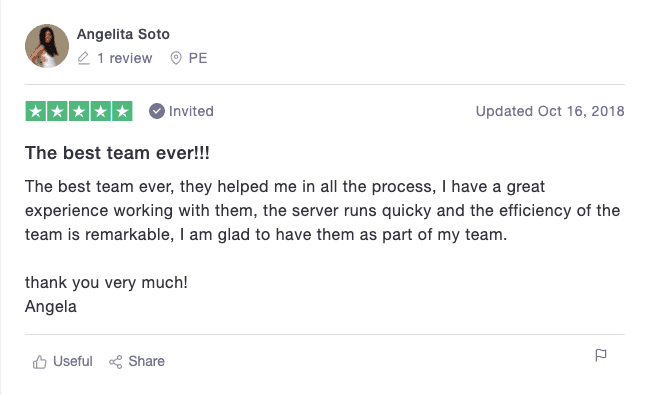Mark review as Useful via text label
Viewport: 649px width, 395px height.
(73, 361)
